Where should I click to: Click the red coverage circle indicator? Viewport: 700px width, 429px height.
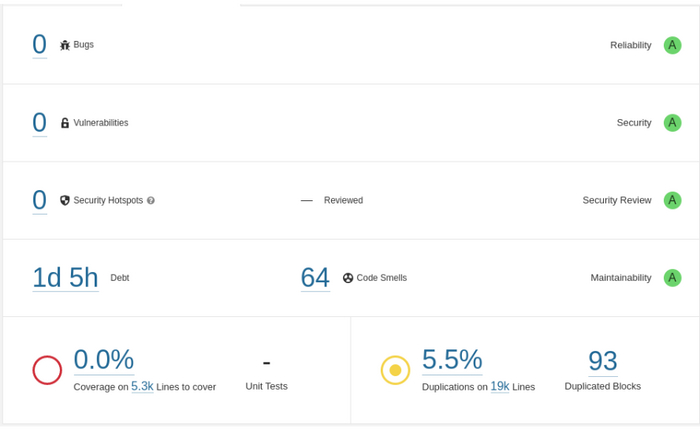47,370
